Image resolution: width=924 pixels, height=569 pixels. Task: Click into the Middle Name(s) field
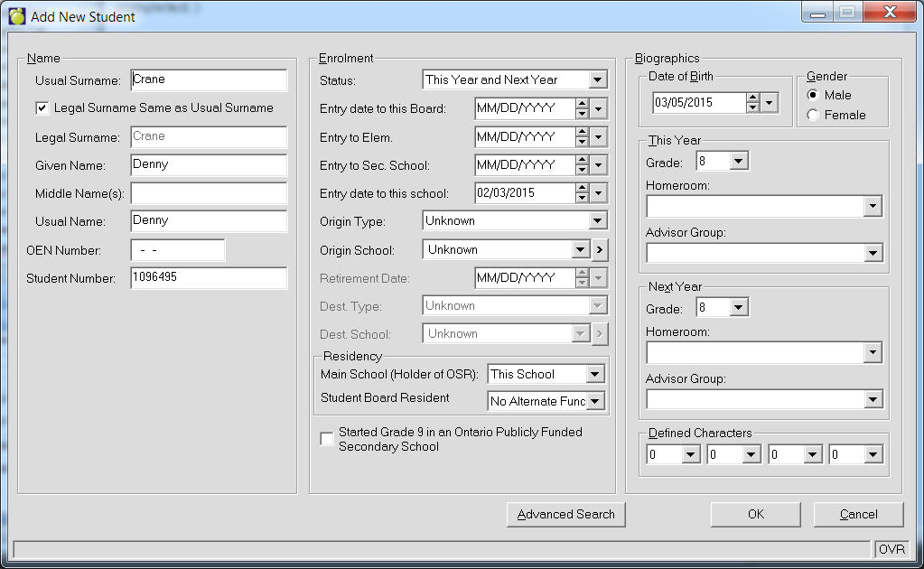(x=209, y=193)
